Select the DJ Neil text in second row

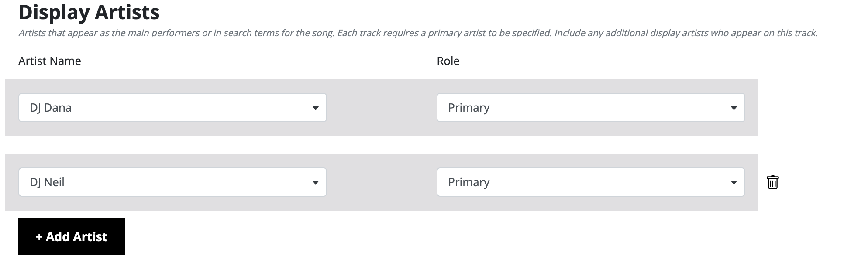pyautogui.click(x=47, y=182)
